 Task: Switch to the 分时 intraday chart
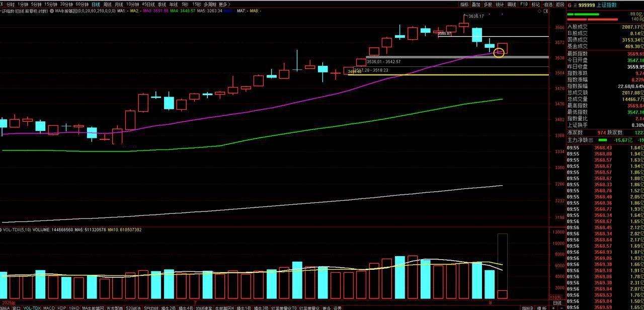10,4
